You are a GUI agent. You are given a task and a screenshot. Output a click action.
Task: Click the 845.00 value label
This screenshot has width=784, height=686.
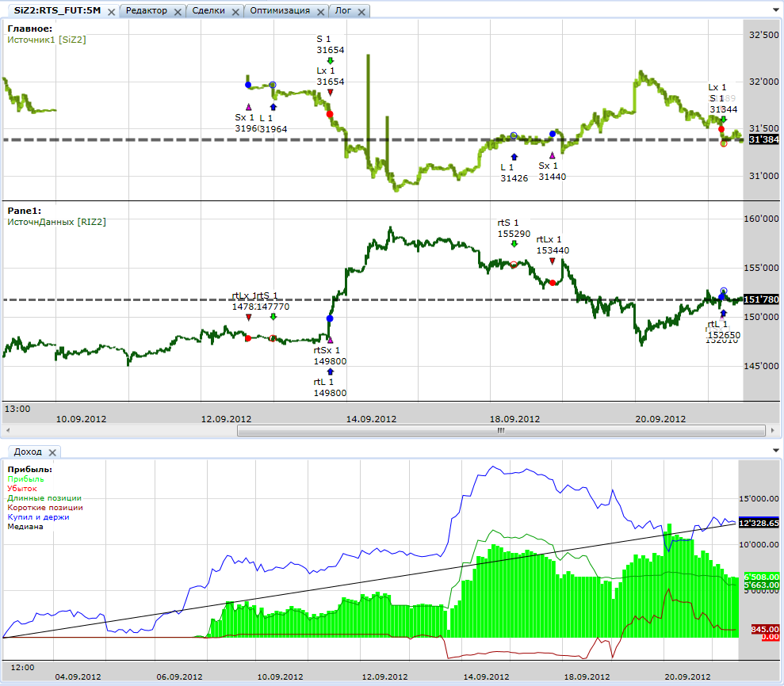point(765,629)
